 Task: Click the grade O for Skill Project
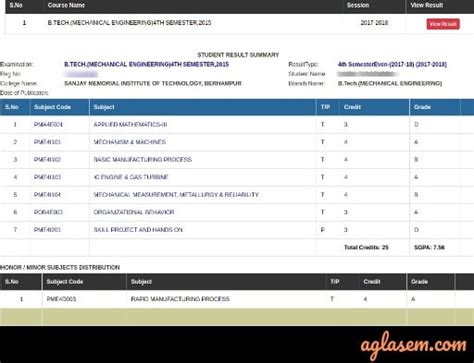click(x=416, y=230)
